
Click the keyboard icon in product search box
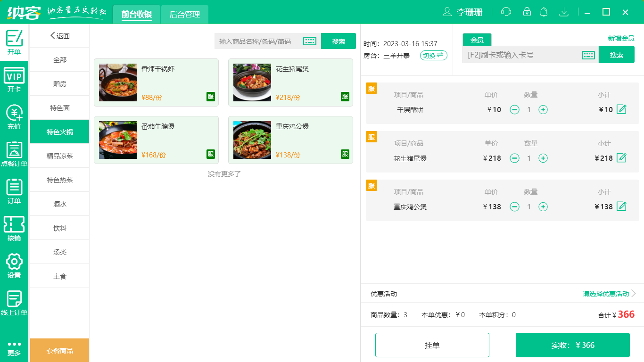[x=310, y=41]
